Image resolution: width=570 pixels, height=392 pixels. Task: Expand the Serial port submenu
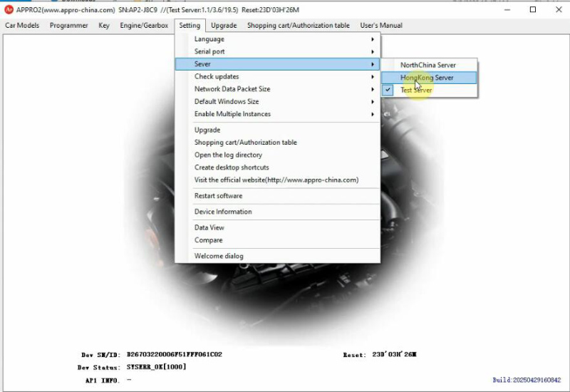coord(277,51)
